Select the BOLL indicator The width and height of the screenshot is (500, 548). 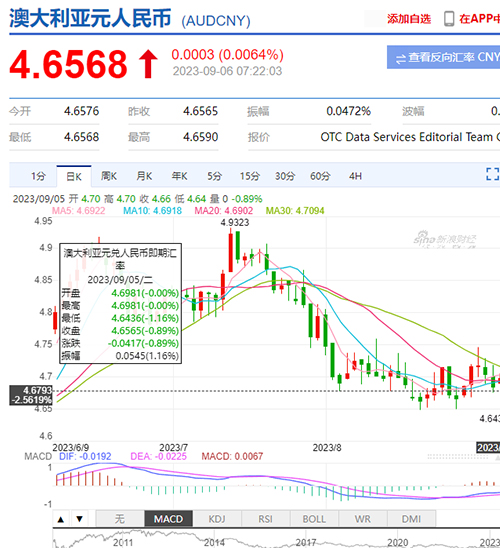pyautogui.click(x=314, y=519)
